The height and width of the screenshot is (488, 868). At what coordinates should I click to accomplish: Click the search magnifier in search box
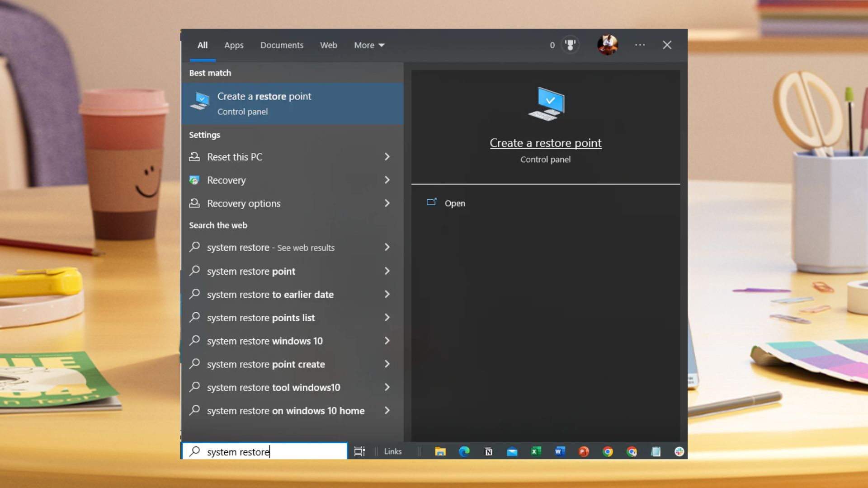(x=195, y=451)
